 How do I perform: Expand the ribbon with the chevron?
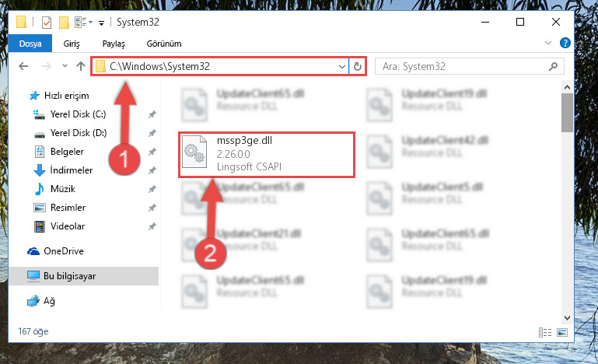point(548,43)
